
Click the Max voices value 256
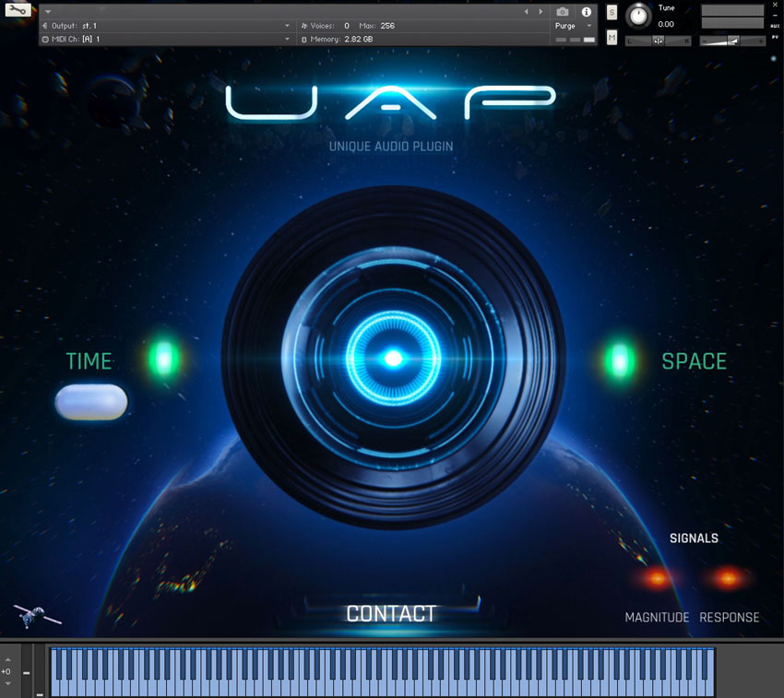[x=387, y=26]
